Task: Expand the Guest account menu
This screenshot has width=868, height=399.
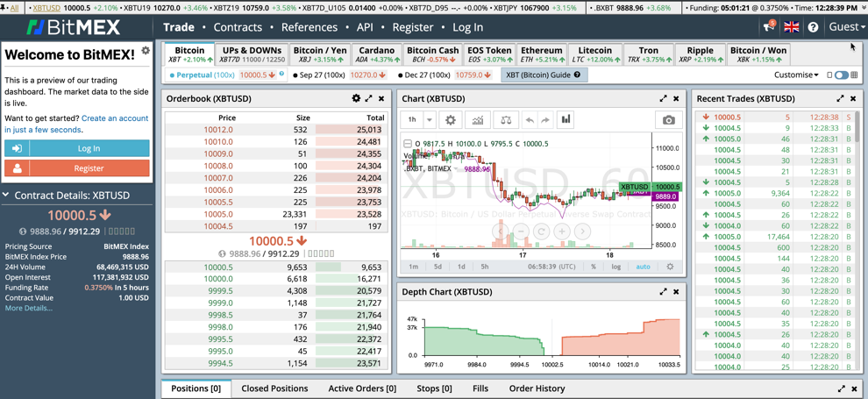Action: pos(846,27)
